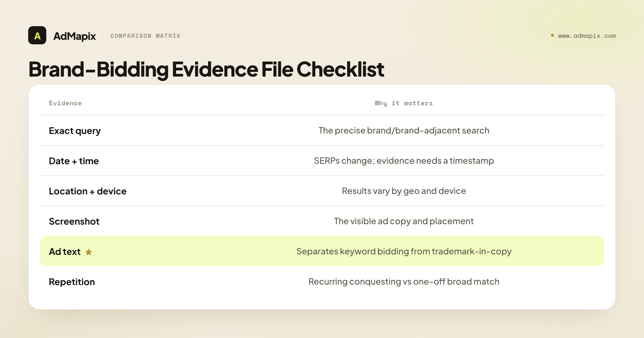Click the star icon beside Ad text
Image resolution: width=644 pixels, height=338 pixels.
coord(89,252)
